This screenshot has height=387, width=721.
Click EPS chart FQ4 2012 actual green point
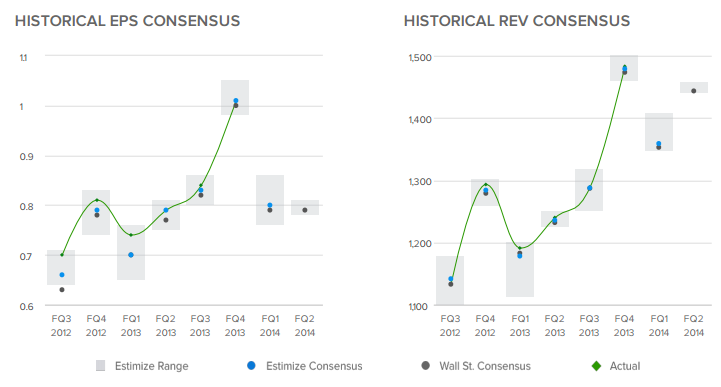97,200
